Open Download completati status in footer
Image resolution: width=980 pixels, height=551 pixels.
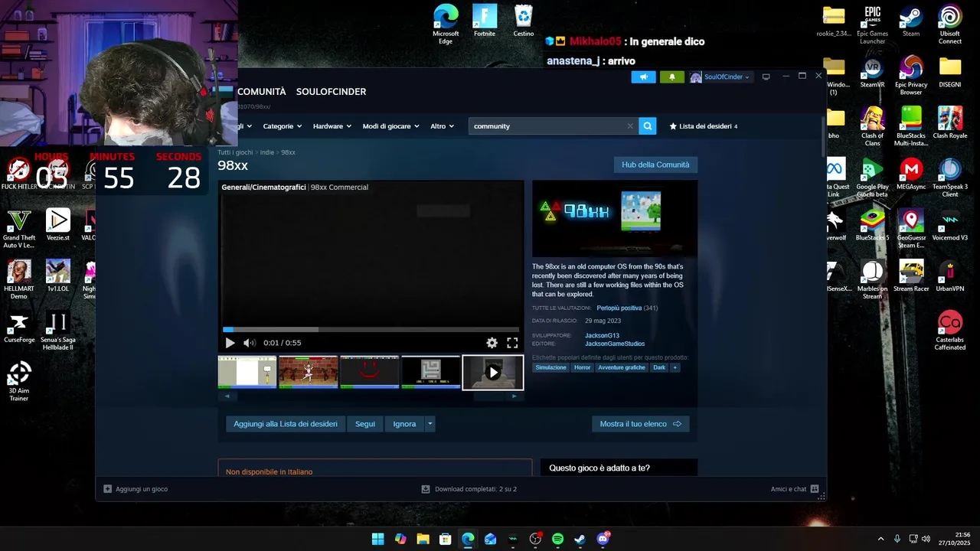tap(469, 489)
